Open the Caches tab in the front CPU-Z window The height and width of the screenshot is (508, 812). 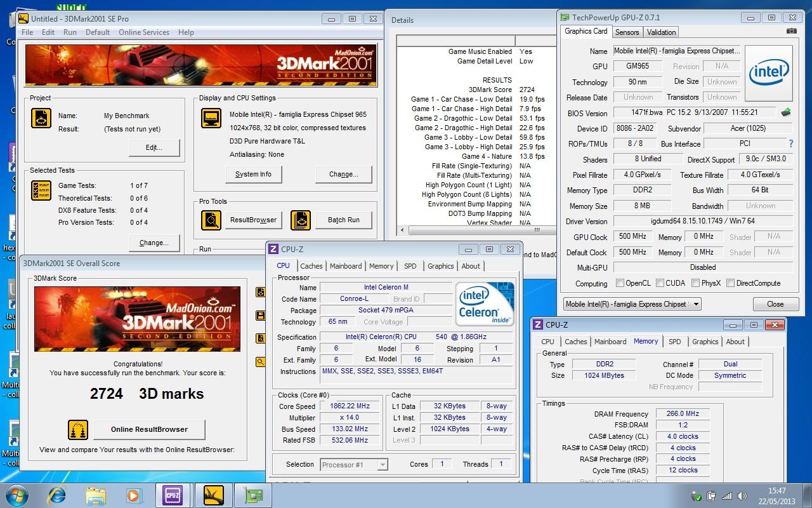click(311, 266)
